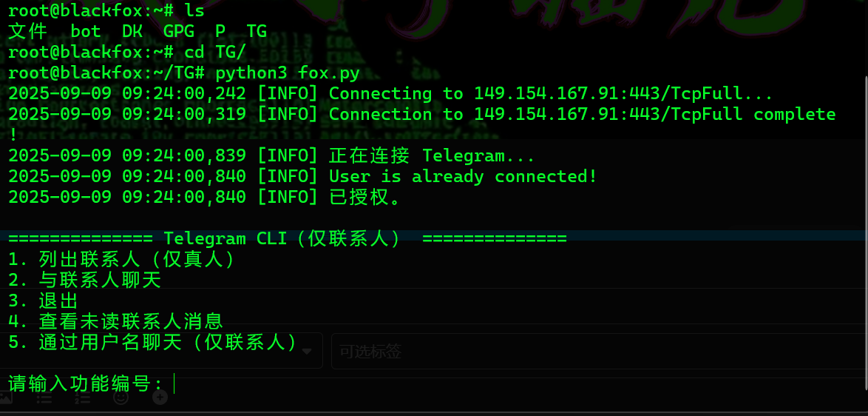The image size is (868, 416).
Task: Click the 文件 directory name in ls output
Action: (x=27, y=32)
